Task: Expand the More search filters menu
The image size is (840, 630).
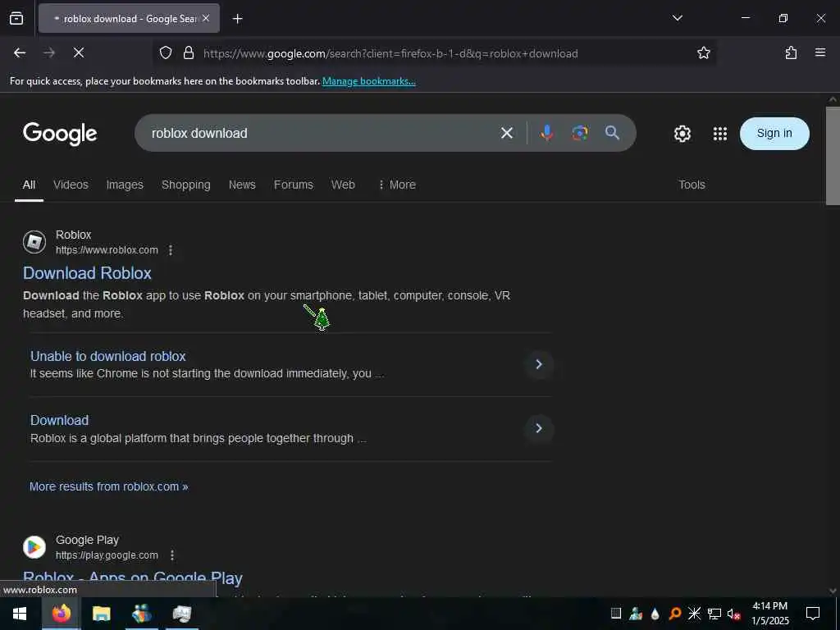Action: pyautogui.click(x=397, y=185)
